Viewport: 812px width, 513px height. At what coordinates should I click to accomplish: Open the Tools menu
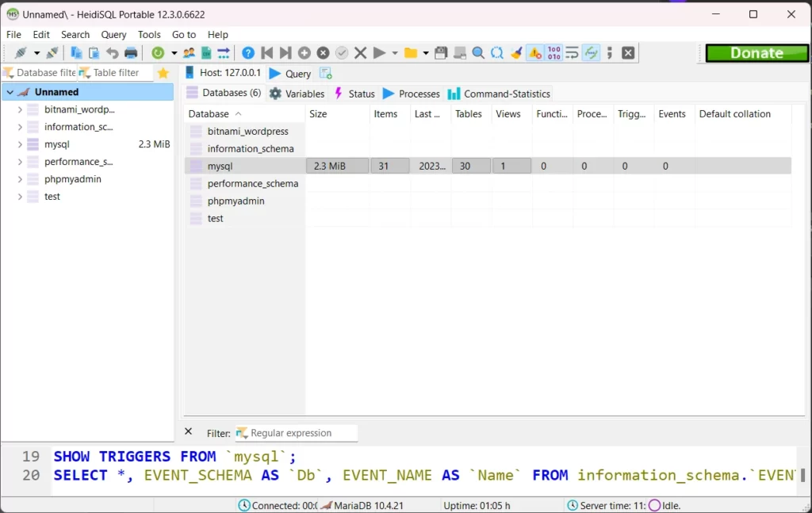click(x=149, y=35)
